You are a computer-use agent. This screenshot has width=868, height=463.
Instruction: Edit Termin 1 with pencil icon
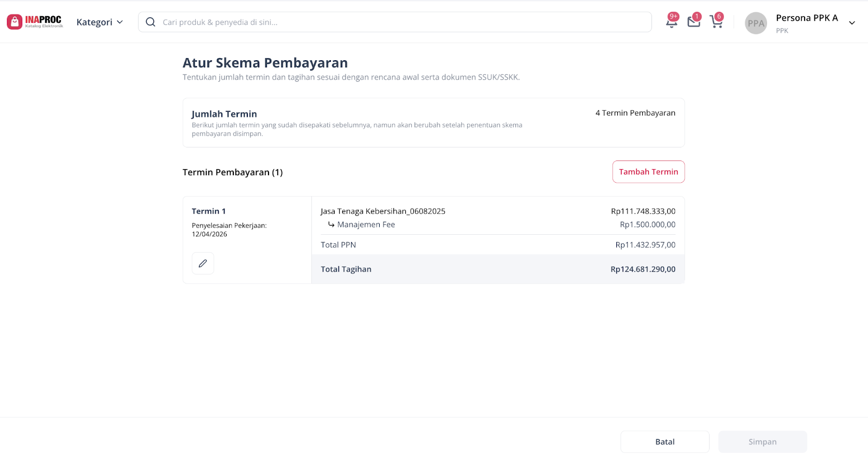point(203,263)
